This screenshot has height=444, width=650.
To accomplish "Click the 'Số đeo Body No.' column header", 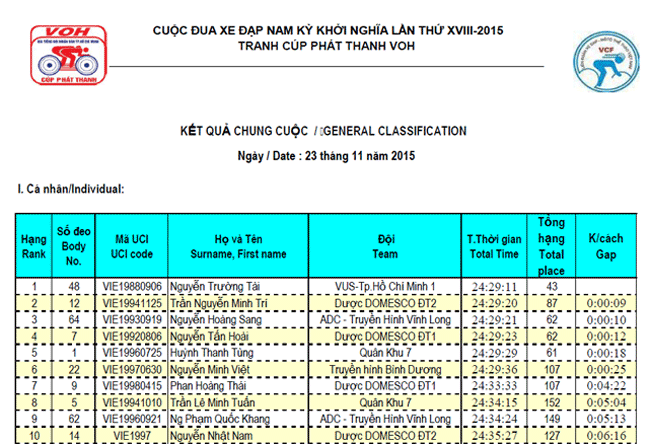I will (73, 246).
